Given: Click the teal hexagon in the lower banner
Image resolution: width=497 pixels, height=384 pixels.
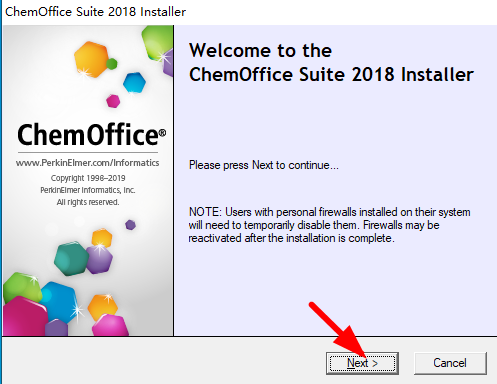Looking at the screenshot, I should (x=71, y=258).
